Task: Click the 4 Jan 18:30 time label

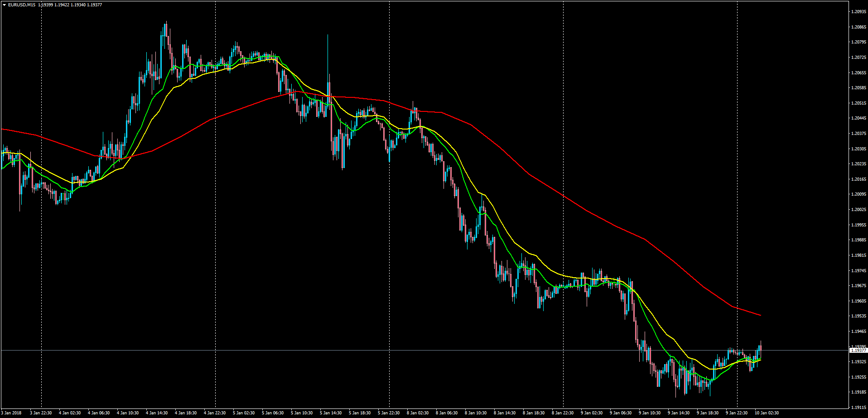Action: point(186,413)
